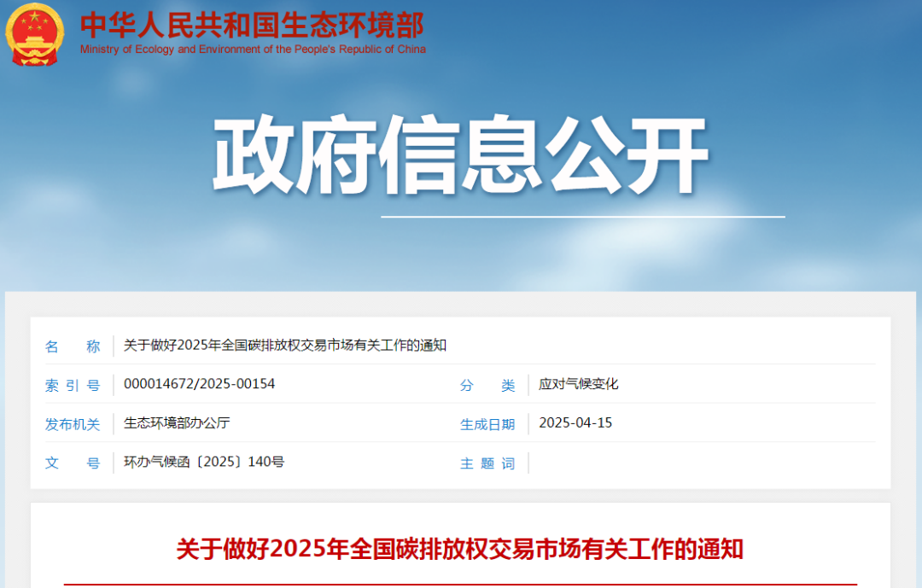Select the document name in the 名称 row

[285, 345]
